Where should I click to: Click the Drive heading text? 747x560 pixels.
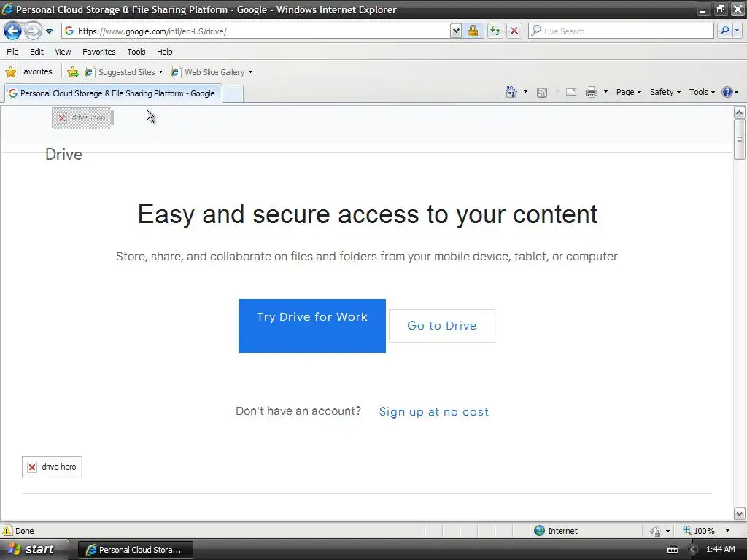64,155
